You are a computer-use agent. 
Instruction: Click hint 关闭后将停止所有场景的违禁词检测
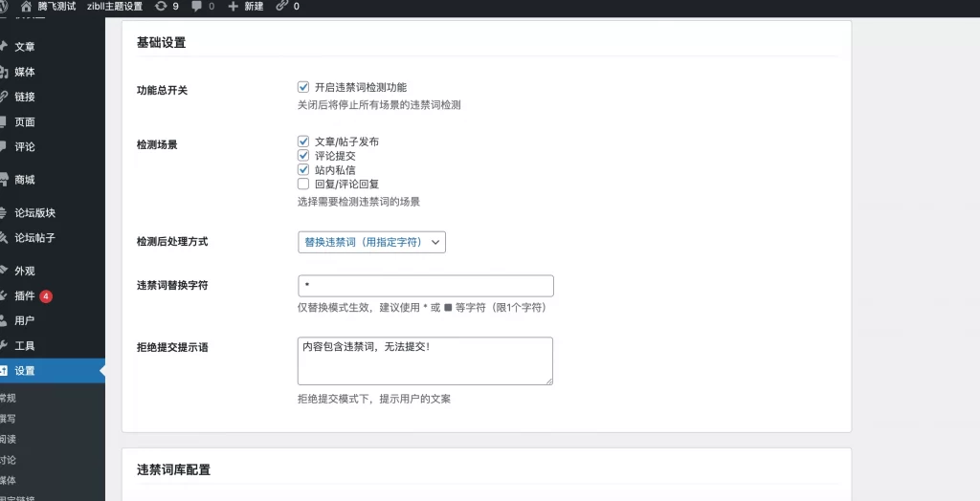[x=379, y=105]
